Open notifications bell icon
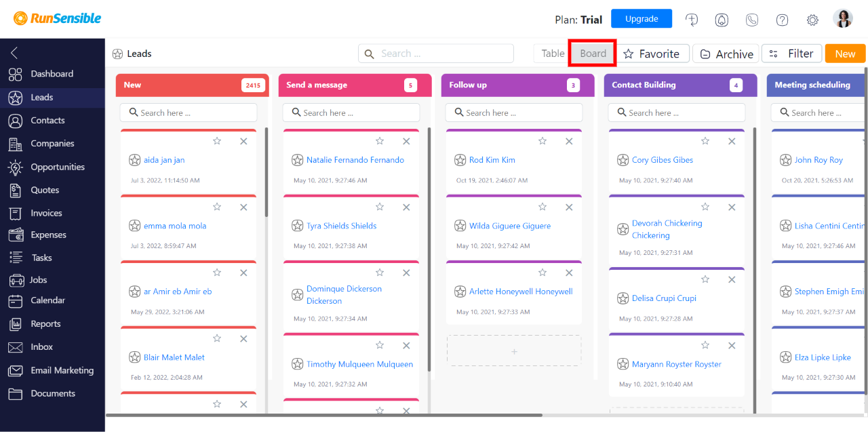This screenshot has width=868, height=438. (x=722, y=20)
